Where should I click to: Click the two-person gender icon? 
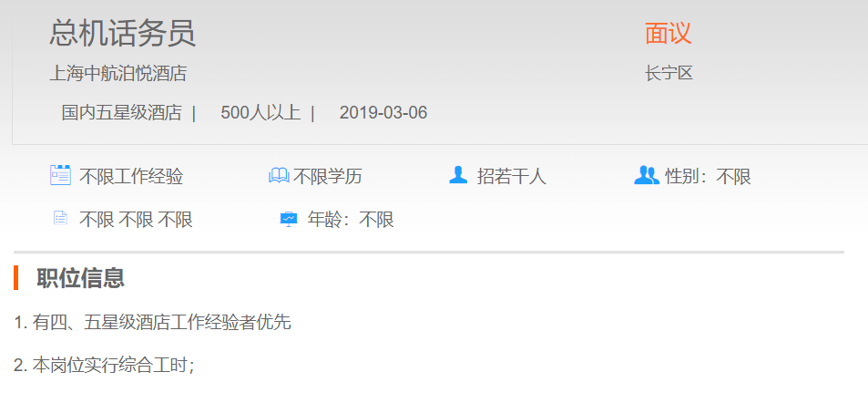pos(647,175)
